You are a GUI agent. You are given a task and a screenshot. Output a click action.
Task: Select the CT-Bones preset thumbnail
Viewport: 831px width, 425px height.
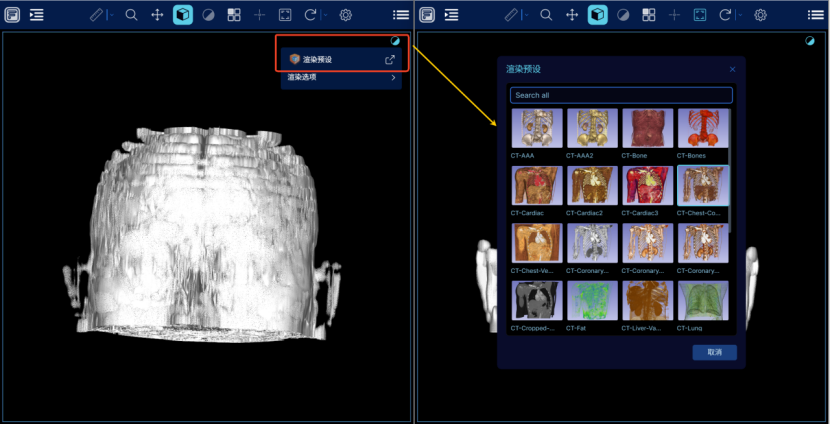click(x=703, y=130)
